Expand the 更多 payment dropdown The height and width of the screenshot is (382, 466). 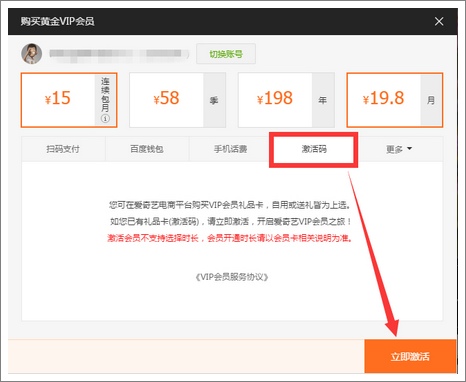coord(399,149)
